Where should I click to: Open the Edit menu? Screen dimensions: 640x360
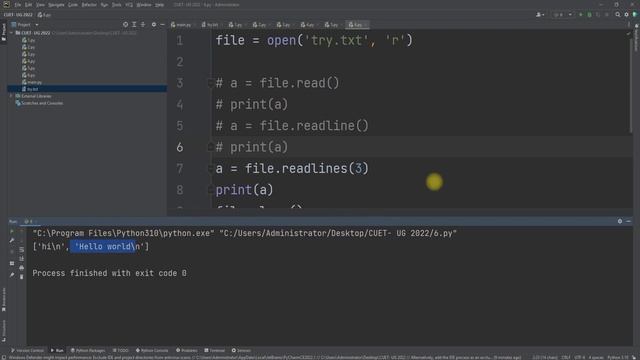[x=28, y=5]
